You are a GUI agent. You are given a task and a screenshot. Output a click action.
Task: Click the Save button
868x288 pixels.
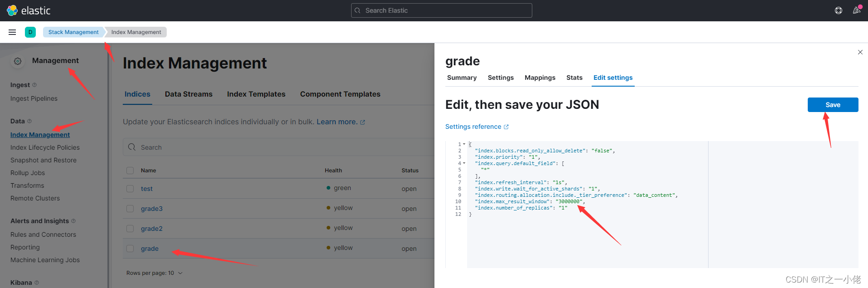[833, 105]
